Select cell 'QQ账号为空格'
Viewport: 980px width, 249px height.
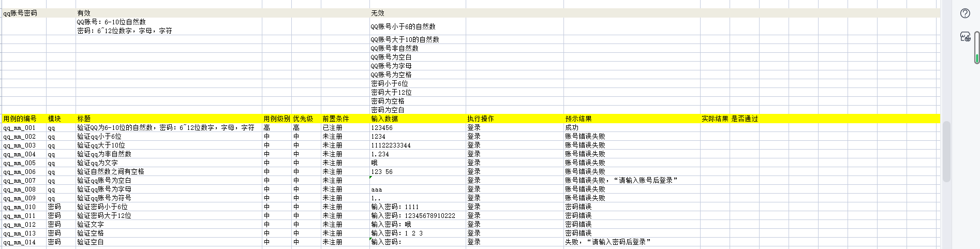tap(418, 75)
